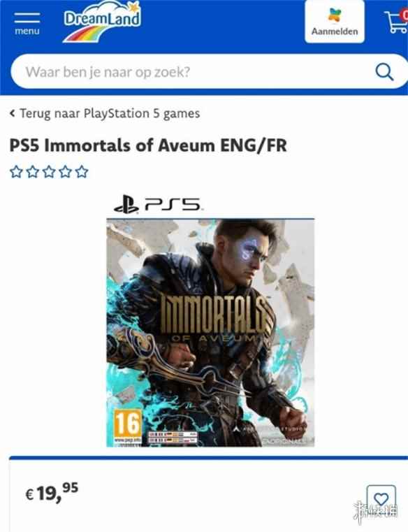Click the product title PS5 Immortals of Aveum
The height and width of the screenshot is (532, 408).
click(148, 145)
